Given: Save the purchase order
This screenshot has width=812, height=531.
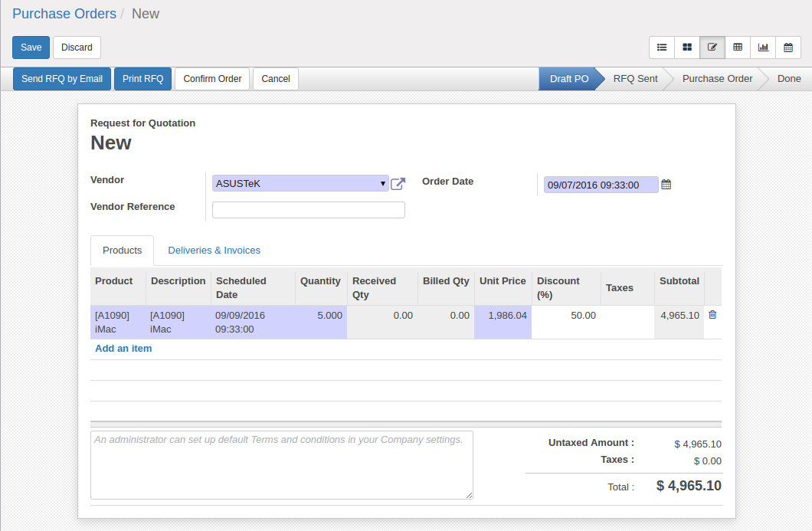Looking at the screenshot, I should point(31,47).
